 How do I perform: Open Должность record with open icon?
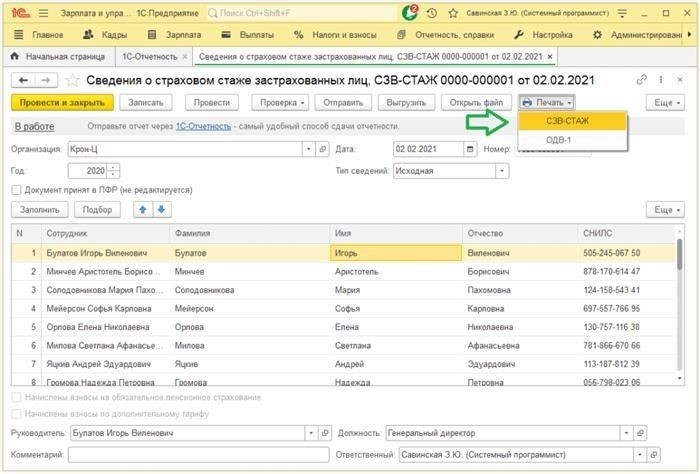point(640,433)
